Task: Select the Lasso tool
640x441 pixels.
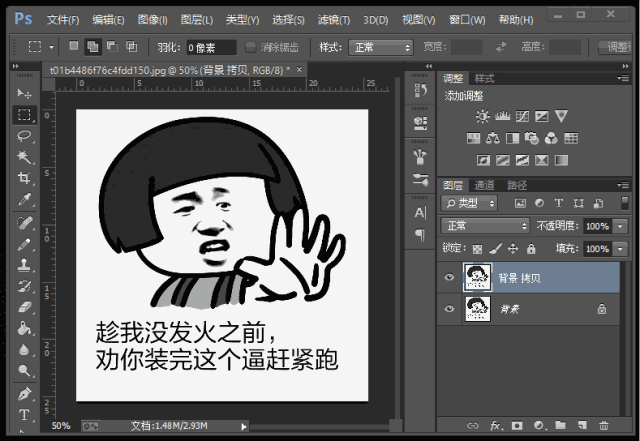Action: point(24,136)
